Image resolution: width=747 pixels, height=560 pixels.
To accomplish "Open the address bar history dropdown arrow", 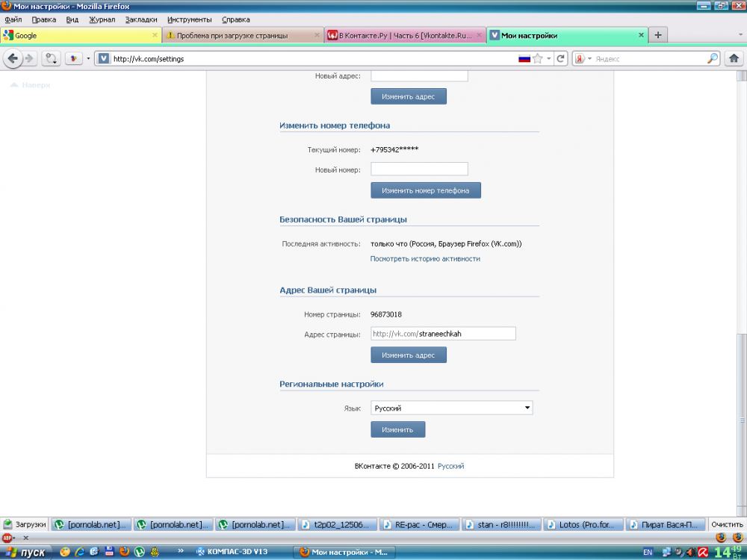I will [549, 58].
